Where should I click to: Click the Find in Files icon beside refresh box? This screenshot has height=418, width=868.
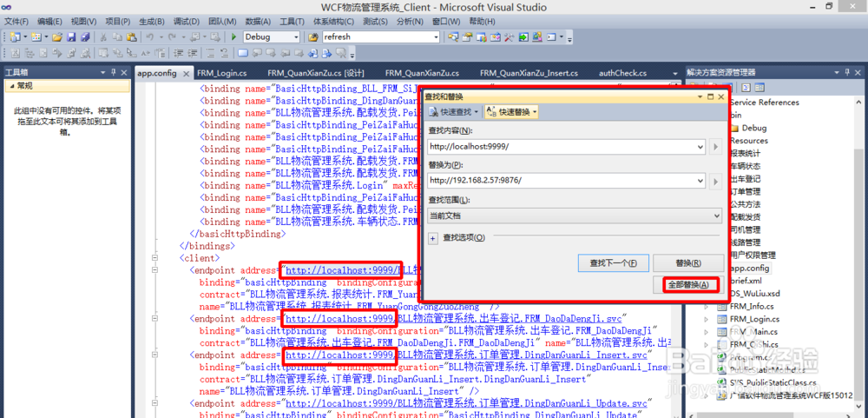point(313,37)
